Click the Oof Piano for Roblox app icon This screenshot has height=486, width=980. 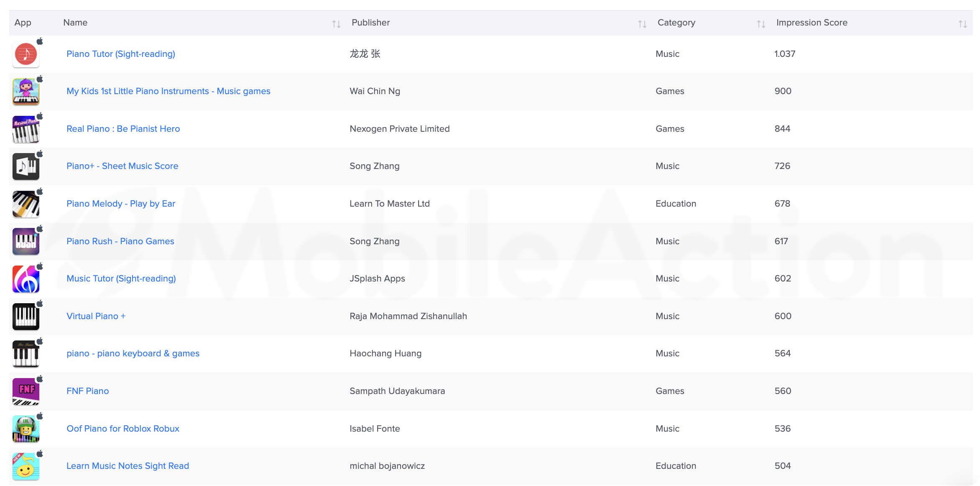pyautogui.click(x=26, y=429)
